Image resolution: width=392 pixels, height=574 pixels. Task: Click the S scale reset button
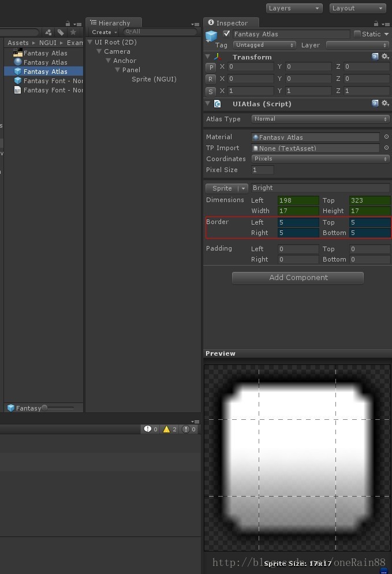[x=211, y=91]
